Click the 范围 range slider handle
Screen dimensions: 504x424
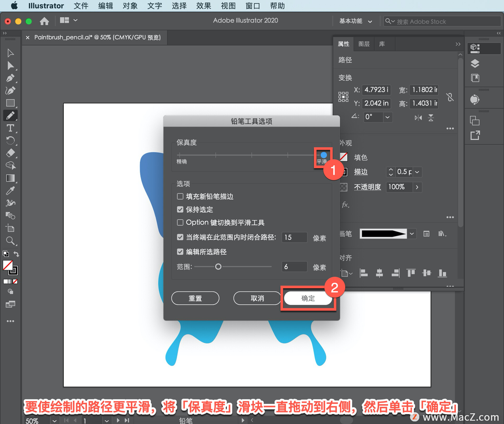pyautogui.click(x=218, y=267)
